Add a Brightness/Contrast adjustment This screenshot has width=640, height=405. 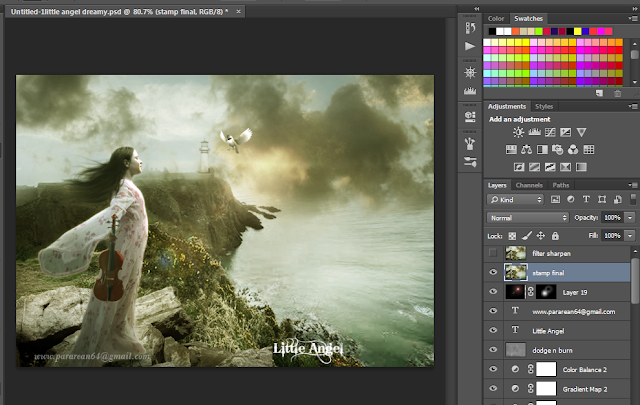click(518, 132)
